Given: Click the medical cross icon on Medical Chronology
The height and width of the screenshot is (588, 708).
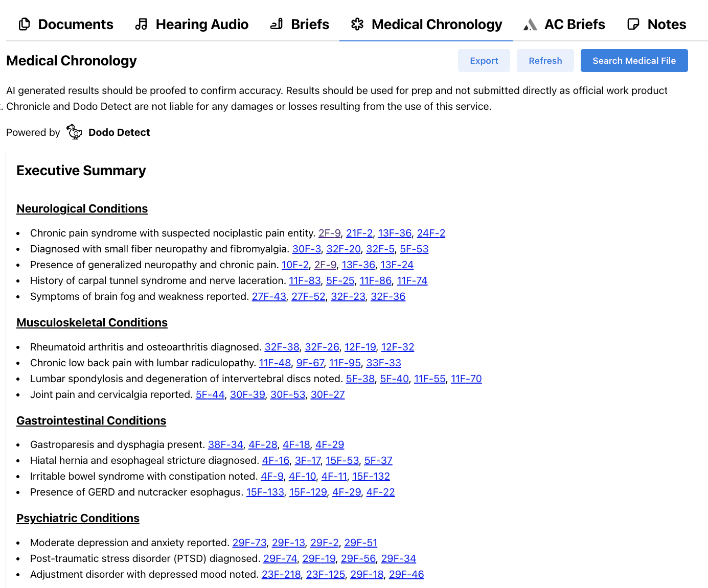Looking at the screenshot, I should pyautogui.click(x=357, y=24).
